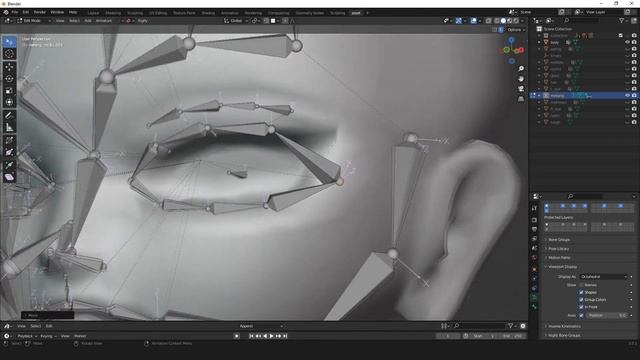Open the Display As Octahedral dropdown
This screenshot has height=360, width=640.
pyautogui.click(x=603, y=277)
